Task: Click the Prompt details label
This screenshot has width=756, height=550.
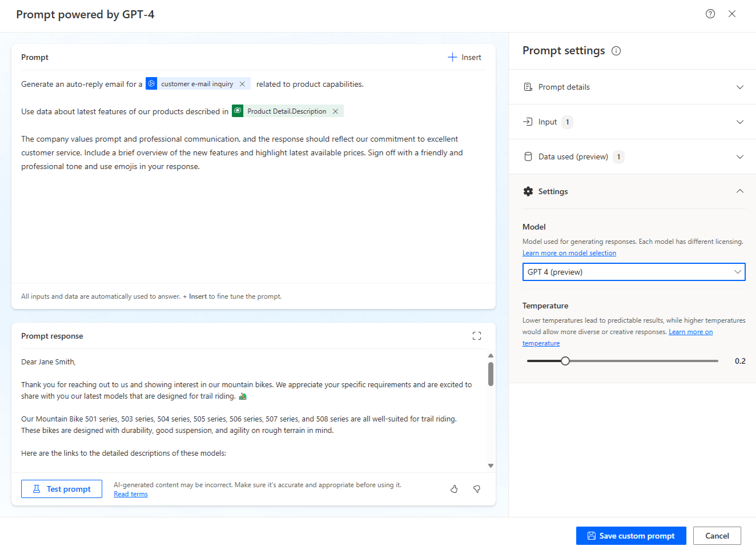Action: tap(564, 87)
